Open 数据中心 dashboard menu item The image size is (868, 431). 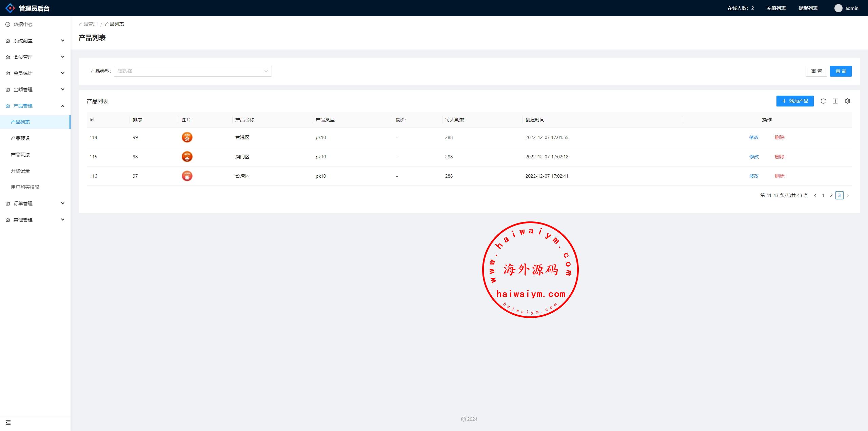(x=23, y=24)
